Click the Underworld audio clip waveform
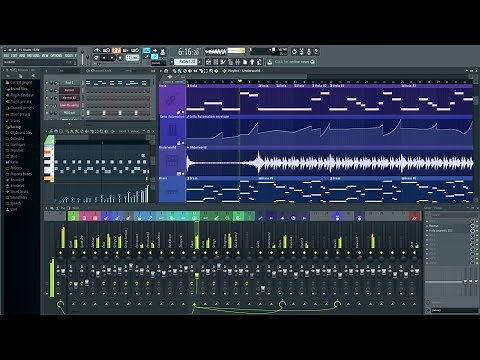The width and height of the screenshot is (480, 360). click(329, 163)
